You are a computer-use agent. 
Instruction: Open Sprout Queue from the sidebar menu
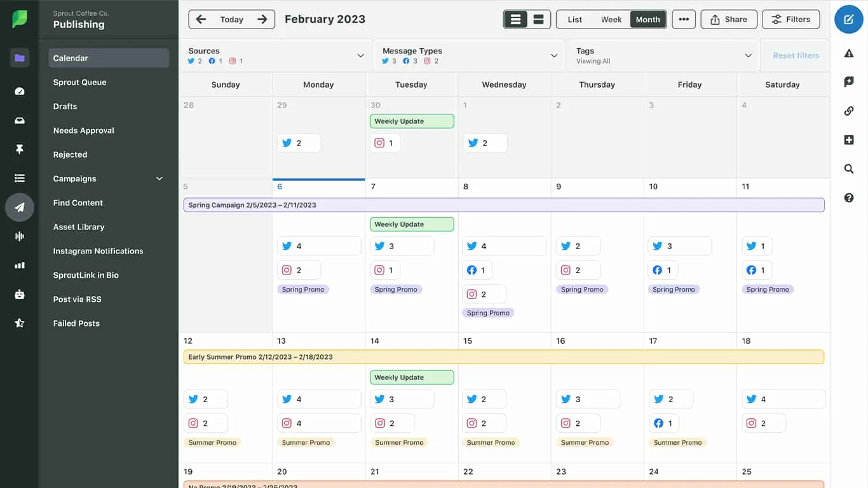click(80, 82)
